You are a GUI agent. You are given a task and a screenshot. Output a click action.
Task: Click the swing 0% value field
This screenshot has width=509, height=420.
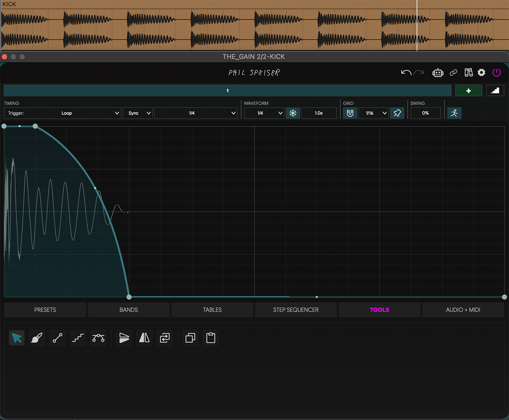click(425, 113)
